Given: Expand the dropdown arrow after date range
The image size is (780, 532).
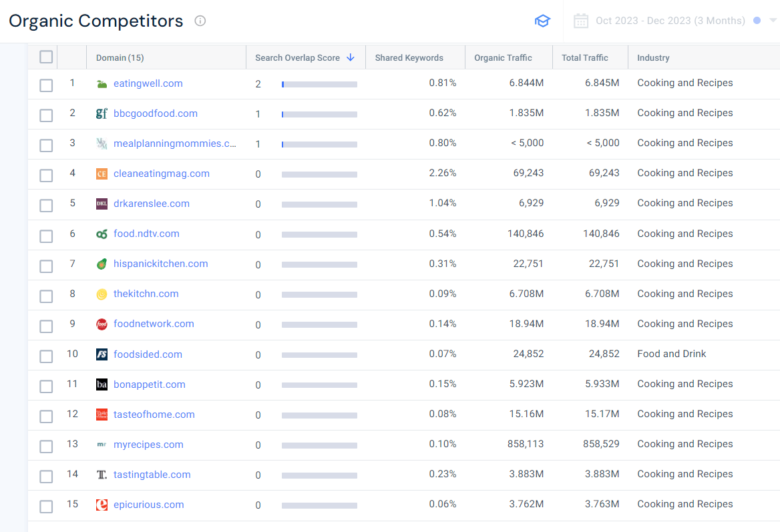Looking at the screenshot, I should point(773,21).
